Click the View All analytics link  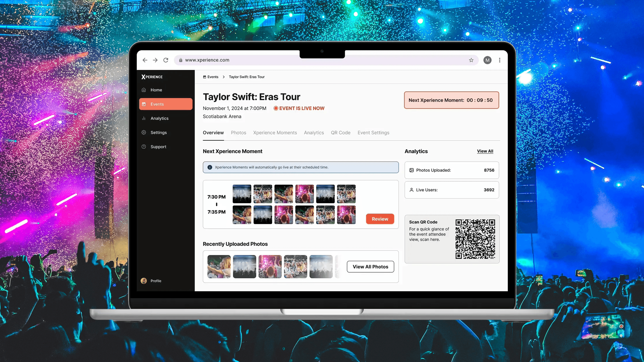tap(485, 151)
